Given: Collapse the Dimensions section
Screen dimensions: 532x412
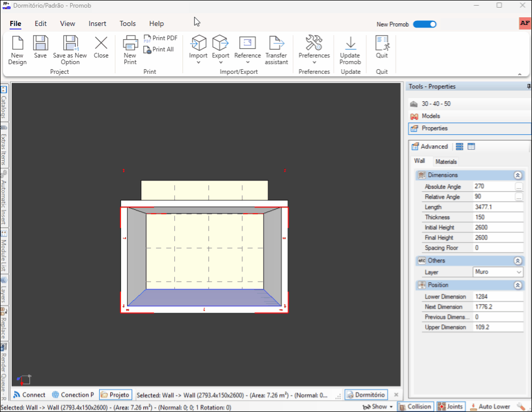Looking at the screenshot, I should pyautogui.click(x=517, y=175).
